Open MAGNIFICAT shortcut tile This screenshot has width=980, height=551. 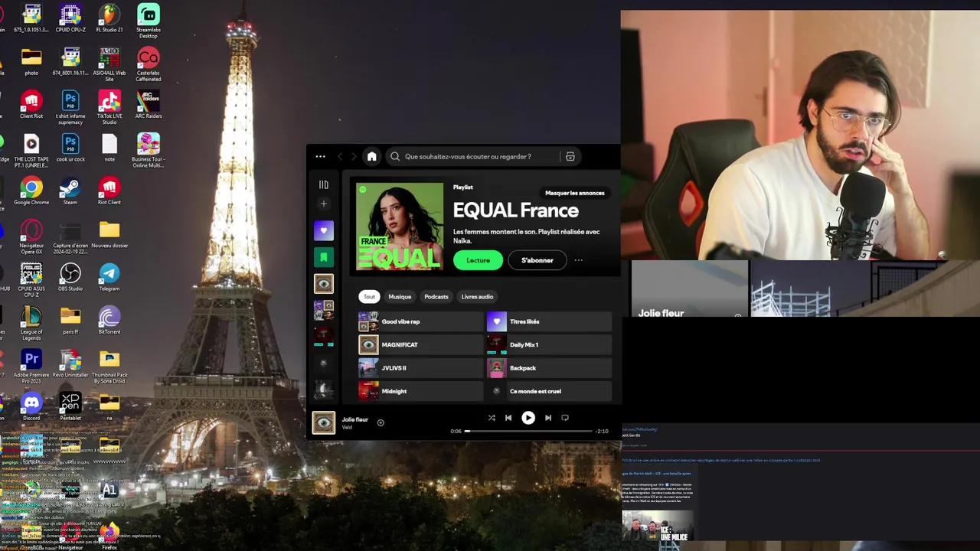tap(420, 345)
